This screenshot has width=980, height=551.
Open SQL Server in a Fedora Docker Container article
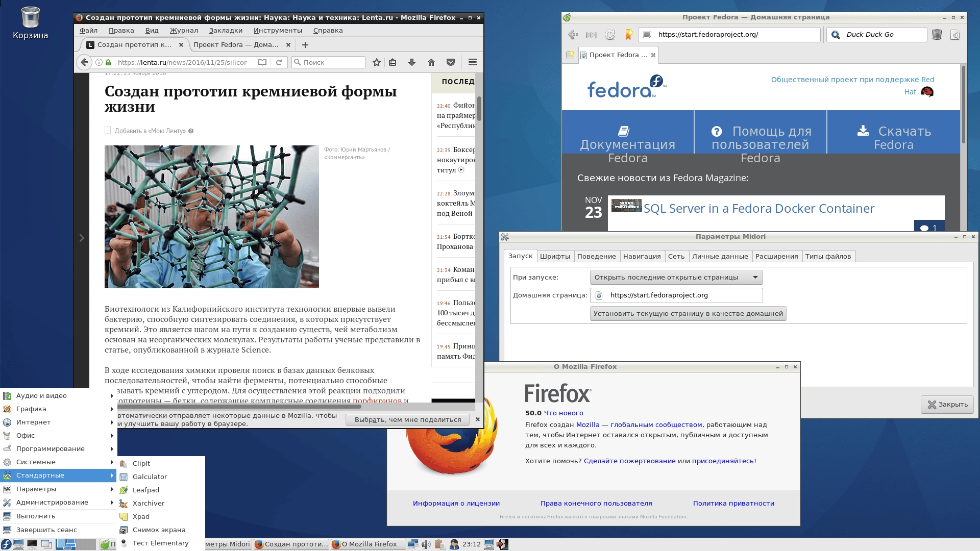758,209
